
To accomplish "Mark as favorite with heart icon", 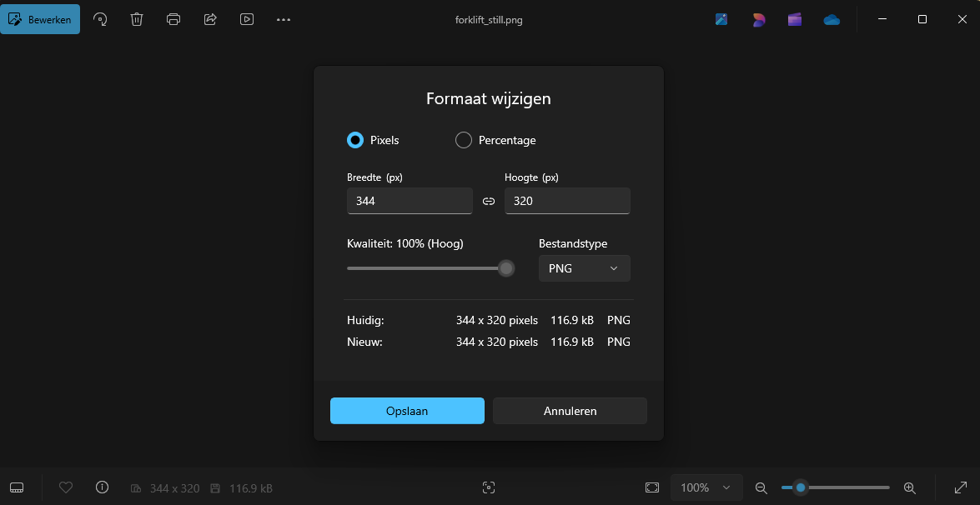I will 66,487.
